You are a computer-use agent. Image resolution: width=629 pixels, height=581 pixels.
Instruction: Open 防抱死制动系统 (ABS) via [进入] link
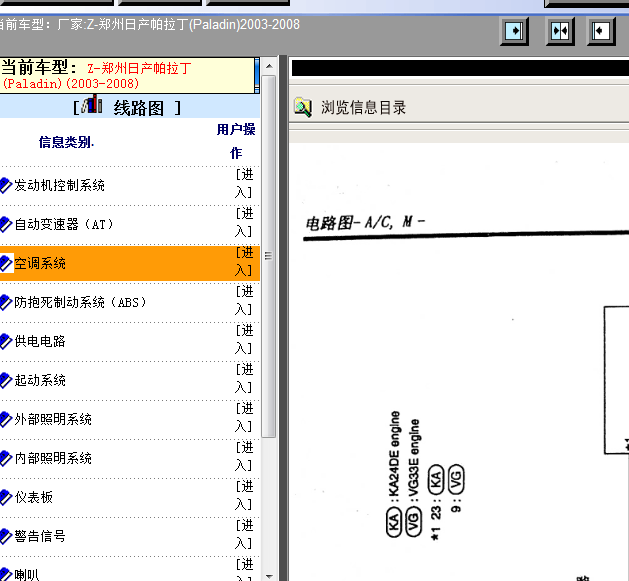tap(244, 300)
